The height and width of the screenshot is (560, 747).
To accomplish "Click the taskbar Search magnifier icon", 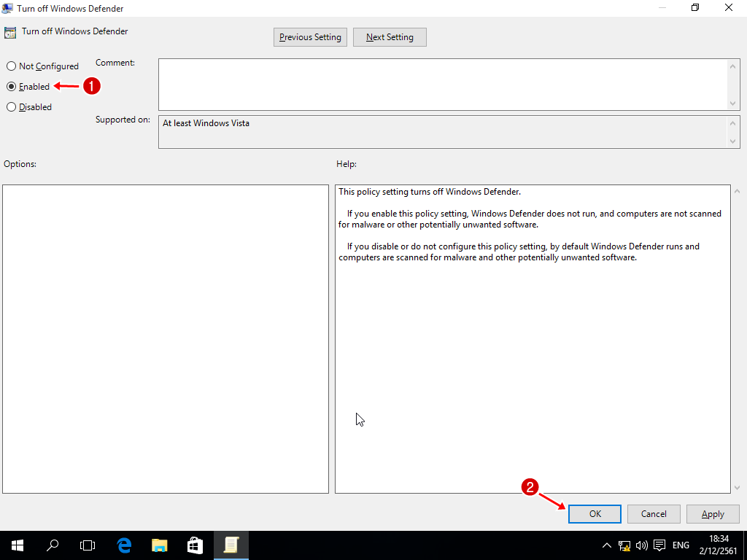I will (53, 545).
